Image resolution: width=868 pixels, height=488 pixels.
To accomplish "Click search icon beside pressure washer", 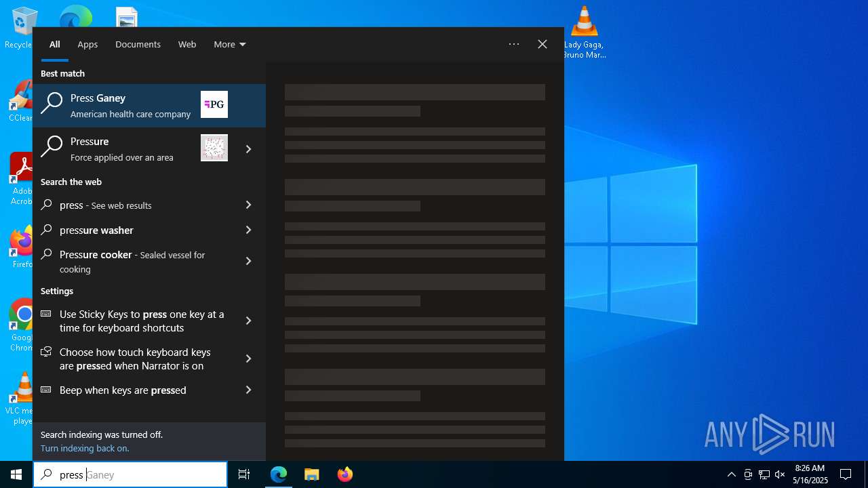I will coord(46,230).
